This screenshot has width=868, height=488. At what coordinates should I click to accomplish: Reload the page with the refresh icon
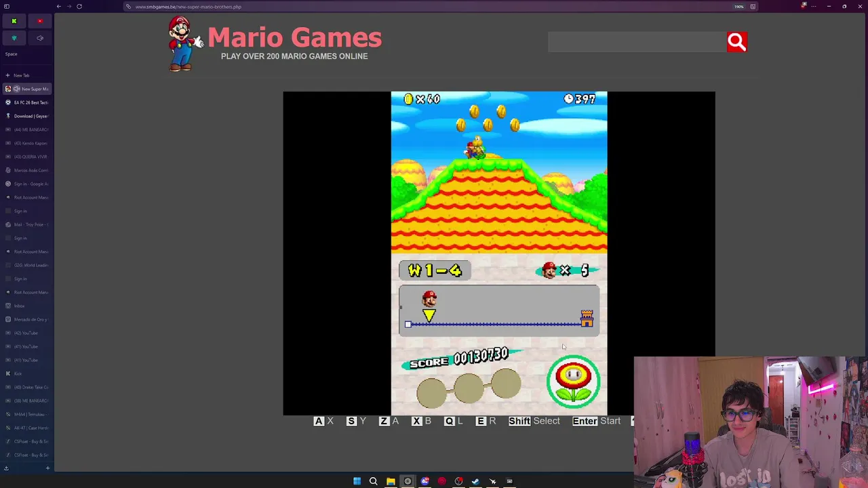click(79, 7)
